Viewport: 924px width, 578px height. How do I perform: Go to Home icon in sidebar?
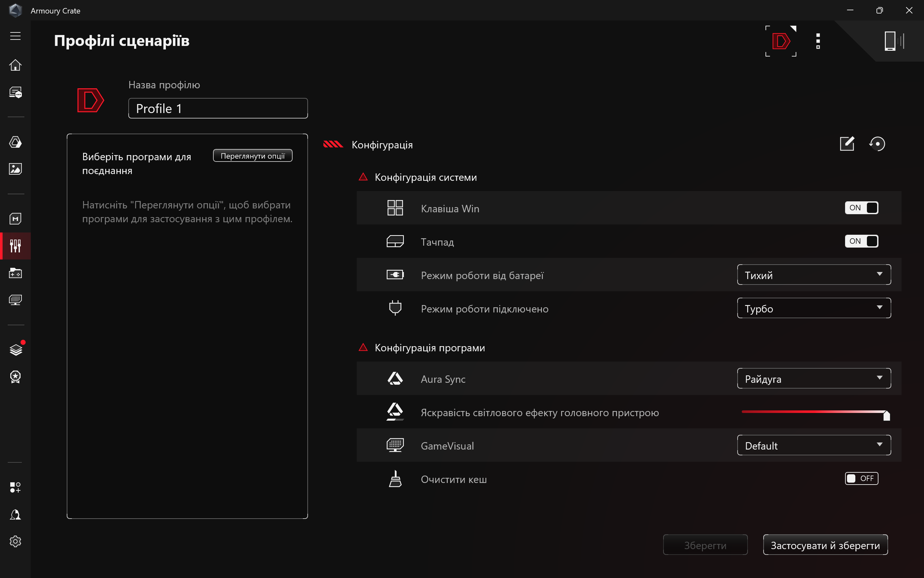15,65
